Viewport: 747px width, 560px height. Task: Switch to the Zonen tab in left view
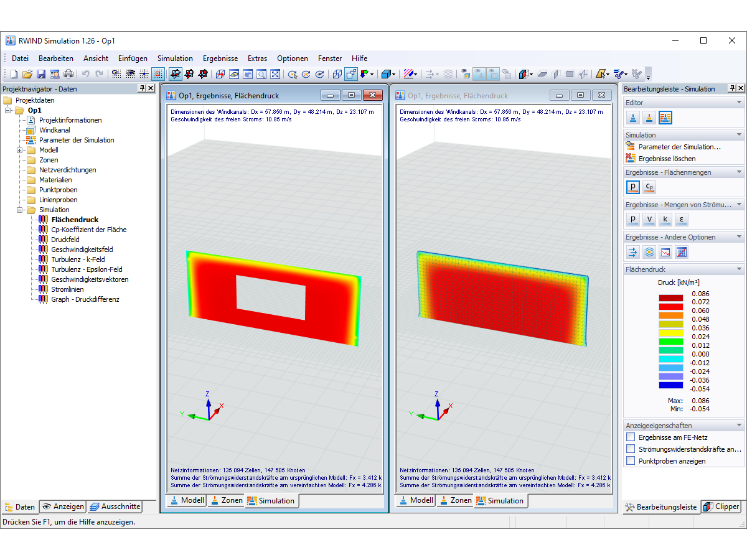tap(226, 500)
